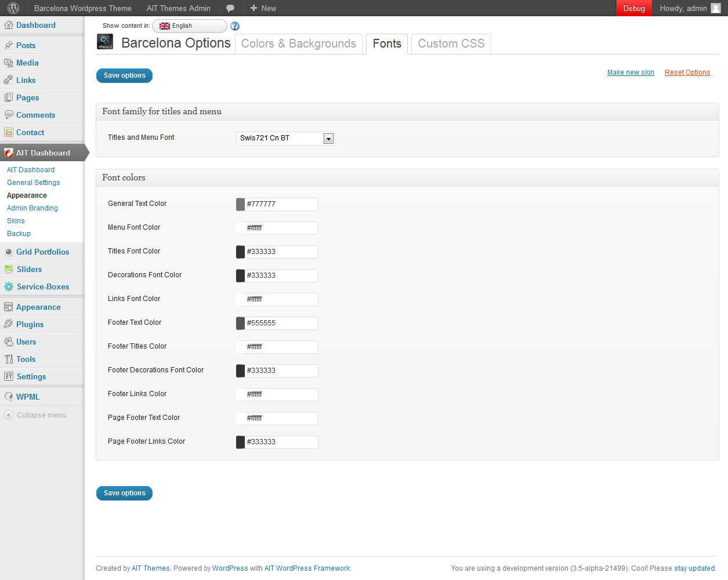Click the Settings icon in sidebar
Image resolution: width=728 pixels, height=580 pixels.
9,376
